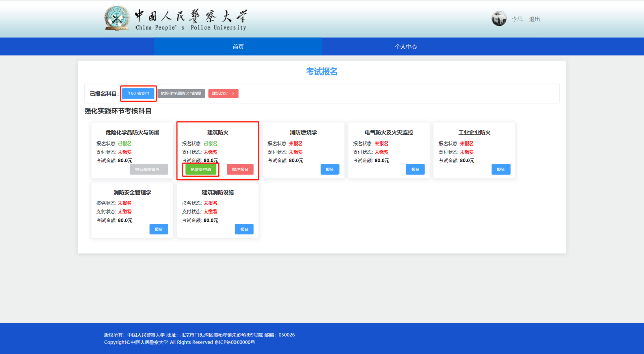Click 取消报名 for 建筑防火
This screenshot has height=354, width=644.
coord(240,169)
